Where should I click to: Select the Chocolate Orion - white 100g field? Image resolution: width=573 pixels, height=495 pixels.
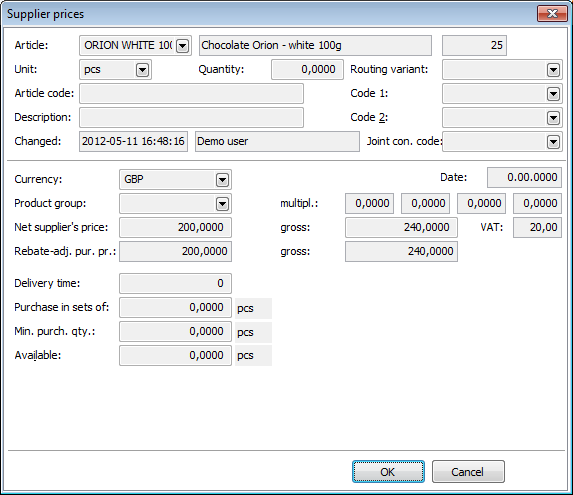click(315, 46)
